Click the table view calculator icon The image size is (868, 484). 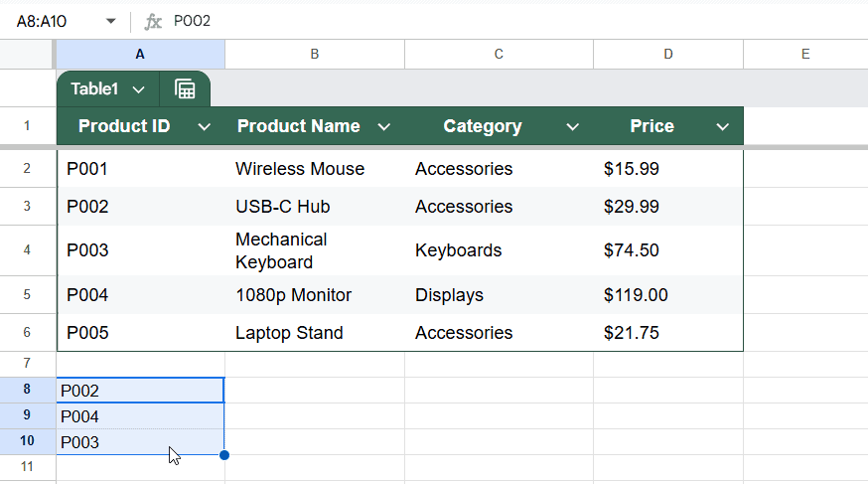[x=185, y=89]
